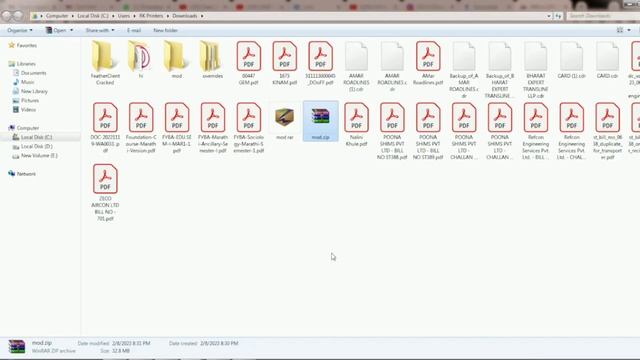The width and height of the screenshot is (640, 360).
Task: Click RK Printers in the address breadcrumb
Action: (x=151, y=16)
